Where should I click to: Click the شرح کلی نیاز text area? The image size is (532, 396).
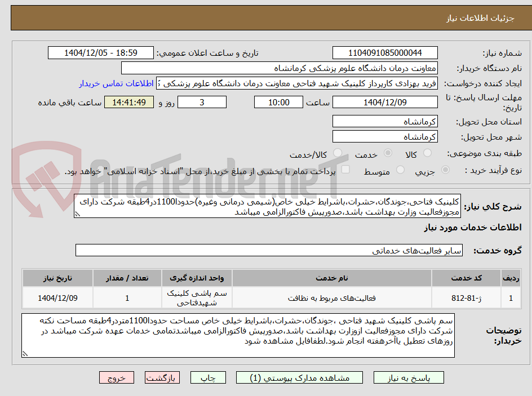267,206
